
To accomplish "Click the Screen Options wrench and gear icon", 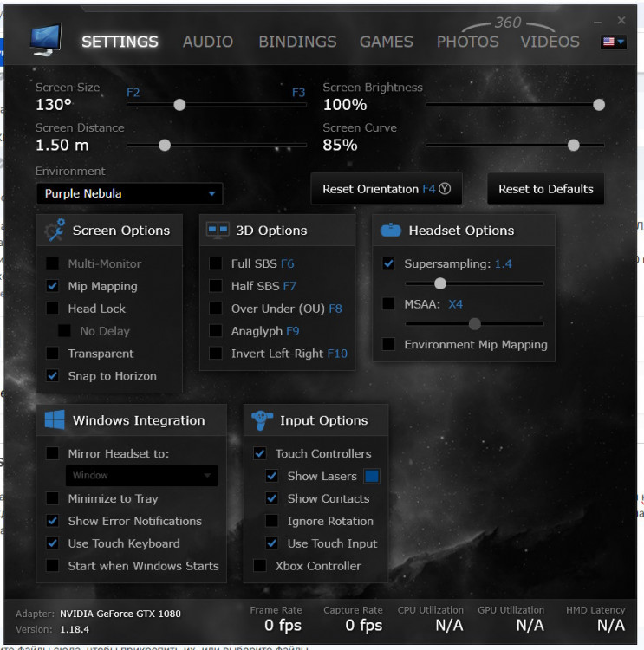I will click(55, 230).
